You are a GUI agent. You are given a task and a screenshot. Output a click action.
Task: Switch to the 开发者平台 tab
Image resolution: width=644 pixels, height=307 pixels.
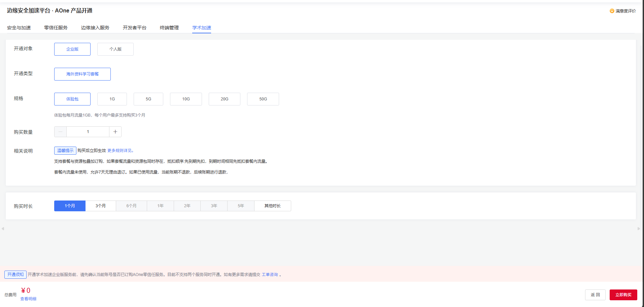click(x=135, y=28)
